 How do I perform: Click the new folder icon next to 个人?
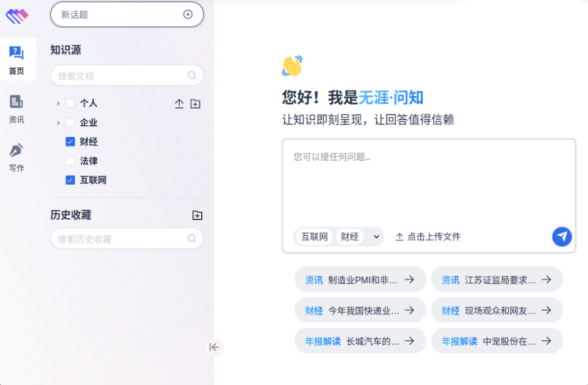[195, 103]
